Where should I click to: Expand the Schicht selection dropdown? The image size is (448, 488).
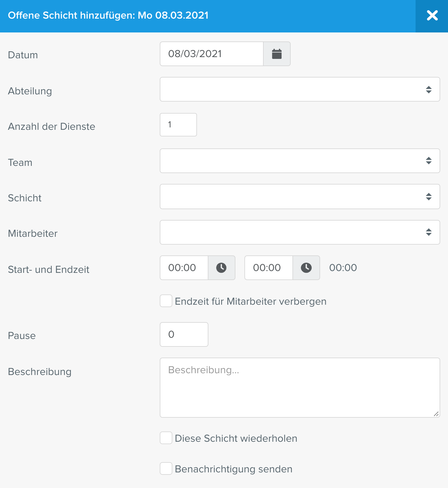(x=300, y=197)
